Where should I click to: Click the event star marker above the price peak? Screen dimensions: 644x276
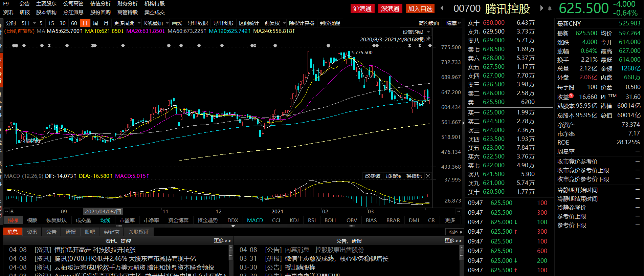coord(328,45)
